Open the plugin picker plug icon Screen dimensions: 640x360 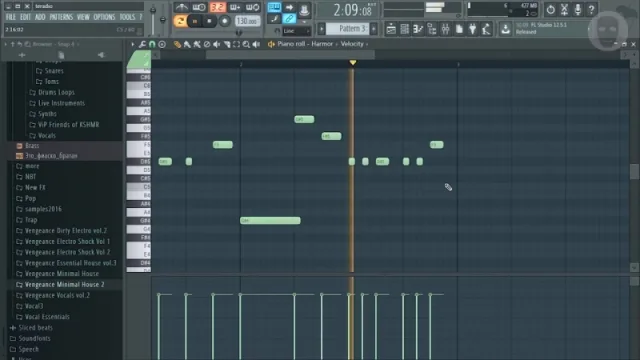[472, 29]
